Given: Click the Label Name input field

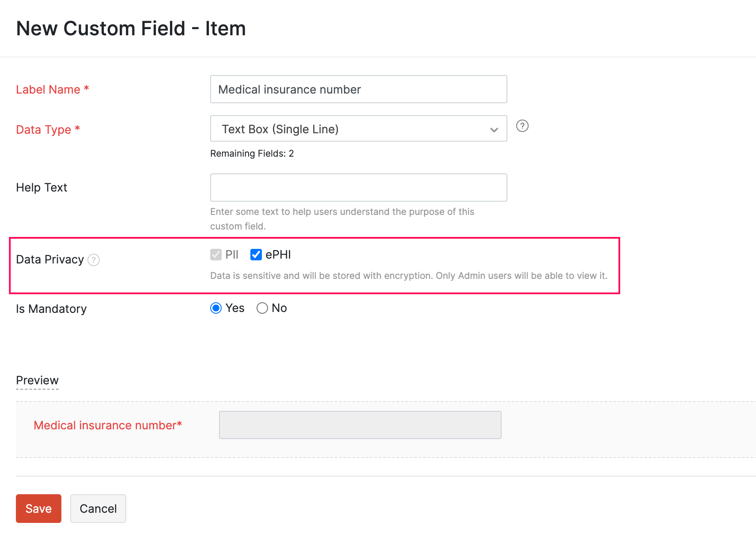Looking at the screenshot, I should 359,89.
